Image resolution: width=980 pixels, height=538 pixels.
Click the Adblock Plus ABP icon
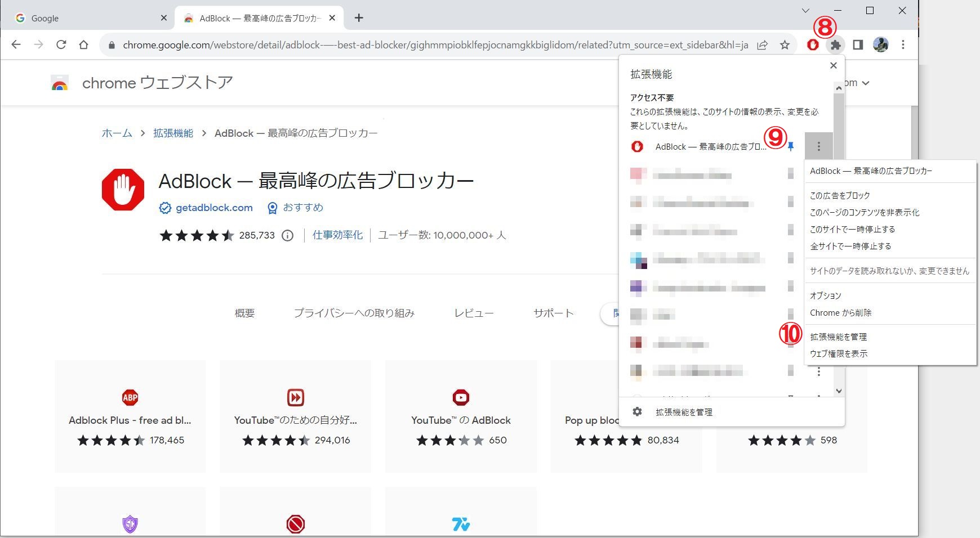(130, 397)
